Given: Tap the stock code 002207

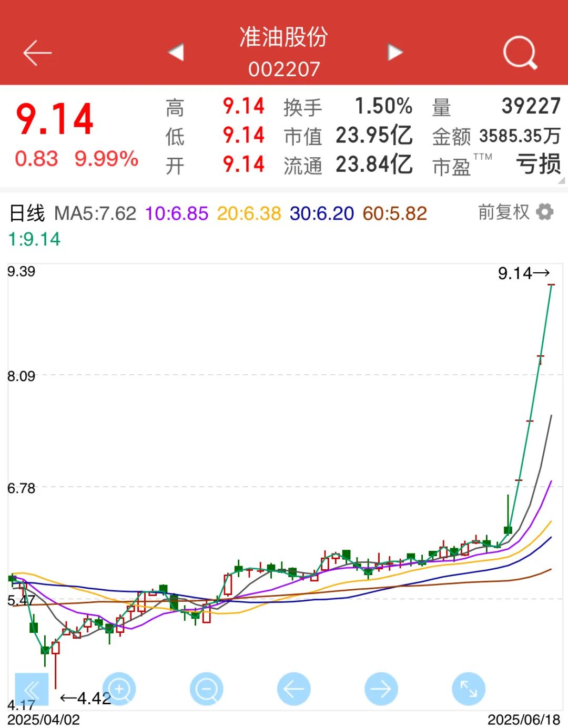Looking at the screenshot, I should (284, 69).
